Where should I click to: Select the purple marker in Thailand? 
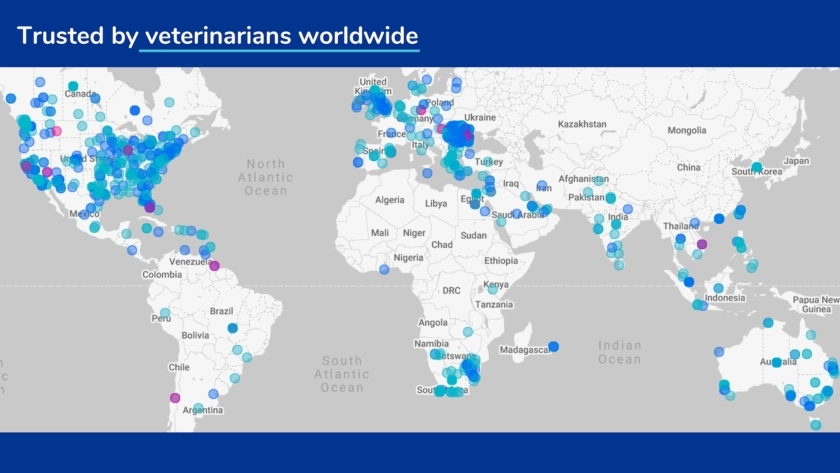coord(702,244)
